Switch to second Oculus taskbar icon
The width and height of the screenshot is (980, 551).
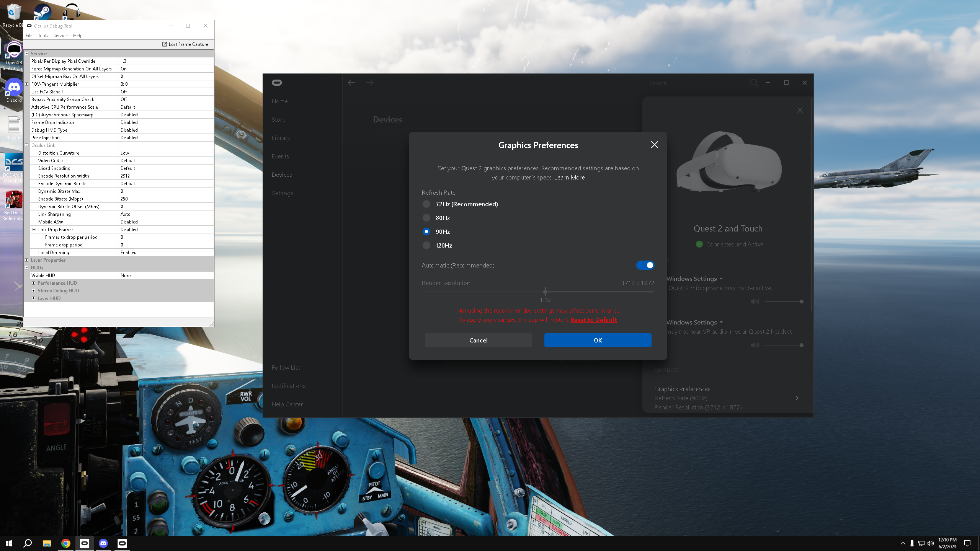click(122, 543)
